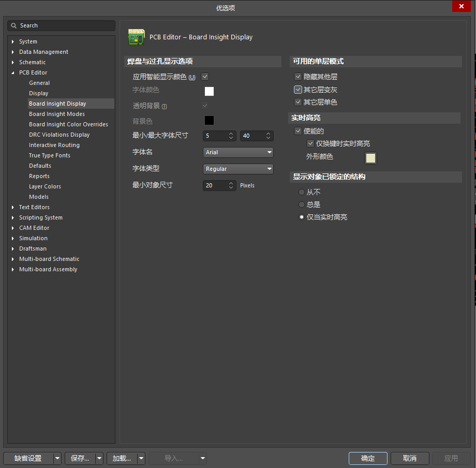Viewport: 476px width, 468px height.
Task: Toggle 隐藏其他层 checkbox
Action: click(x=298, y=77)
